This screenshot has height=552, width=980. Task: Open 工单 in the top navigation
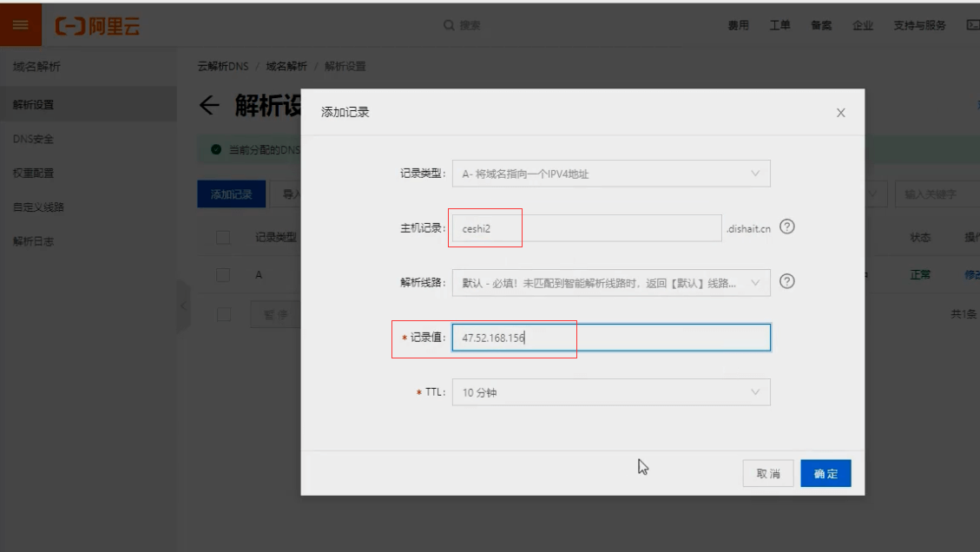pos(779,25)
